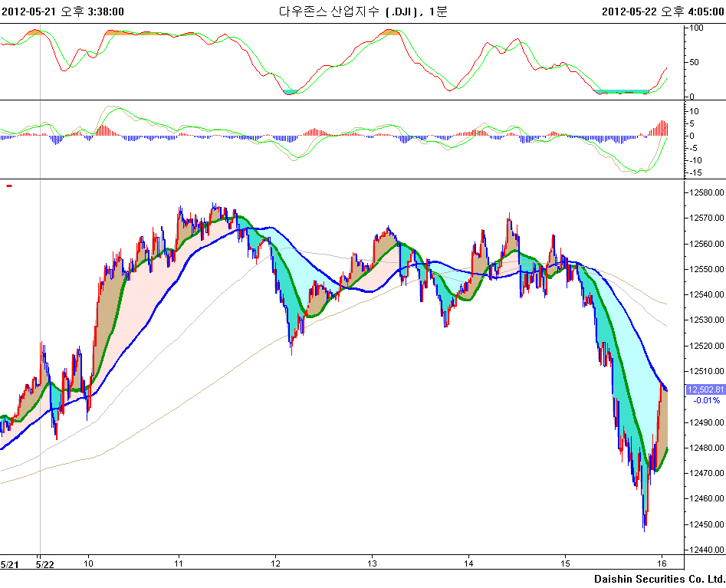Grab the divider between stochastic and MACD panels
Image resolution: width=726 pixels, height=588 pixels.
341,100
